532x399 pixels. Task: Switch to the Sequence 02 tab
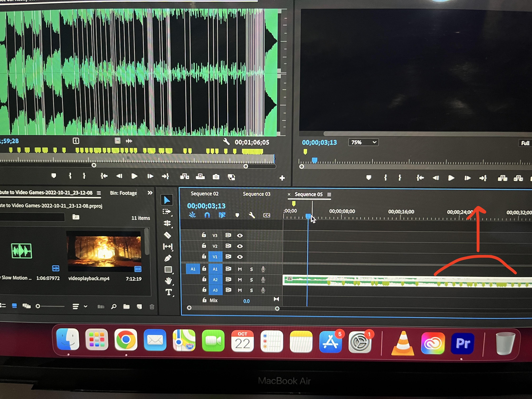205,194
